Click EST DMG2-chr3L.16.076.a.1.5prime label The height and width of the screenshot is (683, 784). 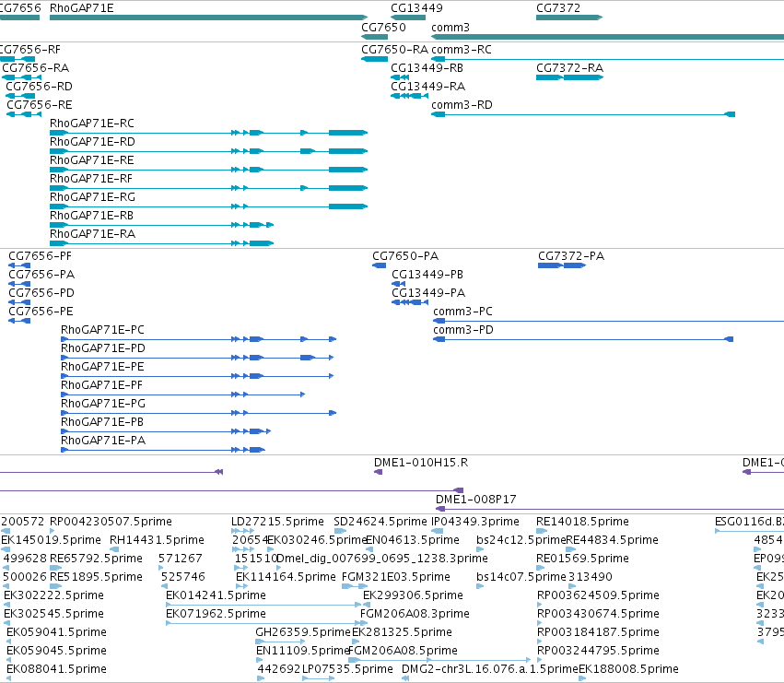[x=489, y=669]
